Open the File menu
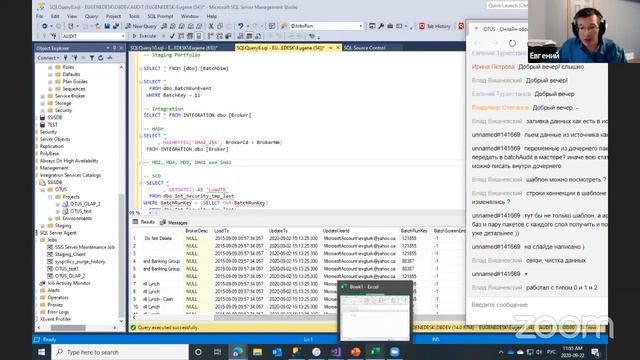 pyautogui.click(x=40, y=16)
